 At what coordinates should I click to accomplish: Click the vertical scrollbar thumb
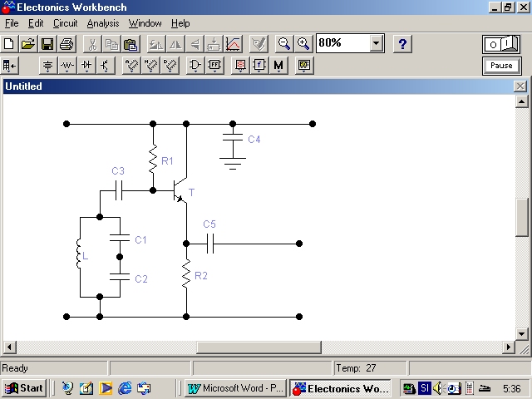[x=521, y=217]
